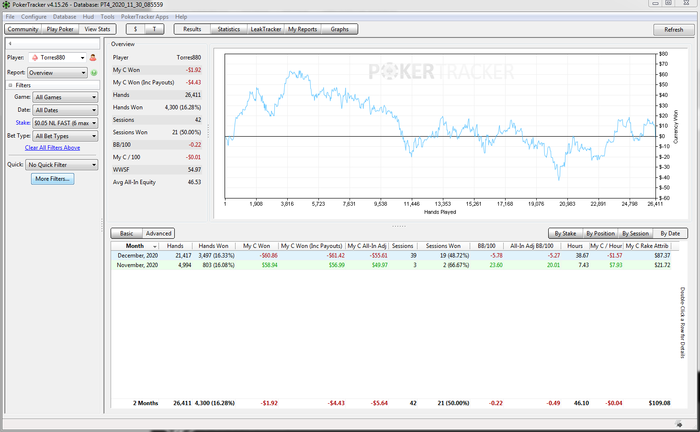Click the Stake filter label link
This screenshot has height=432, width=700.
coord(23,123)
